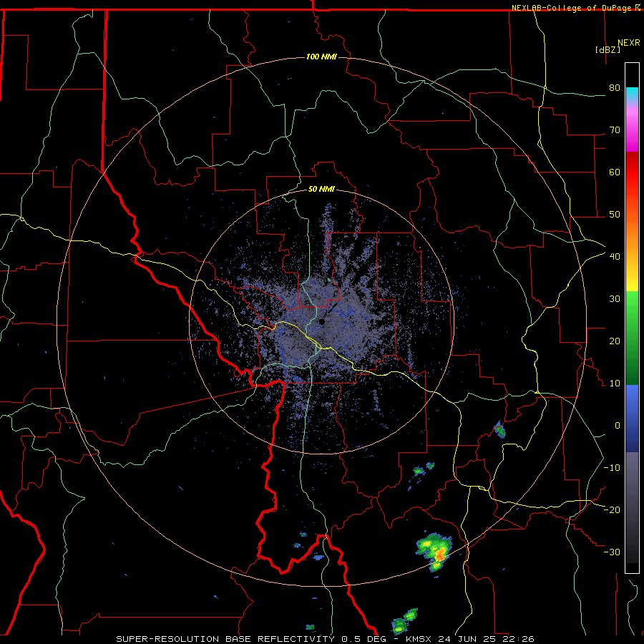644x644 pixels.
Task: Click the 20 value on the dBZ scale
Action: (x=615, y=341)
